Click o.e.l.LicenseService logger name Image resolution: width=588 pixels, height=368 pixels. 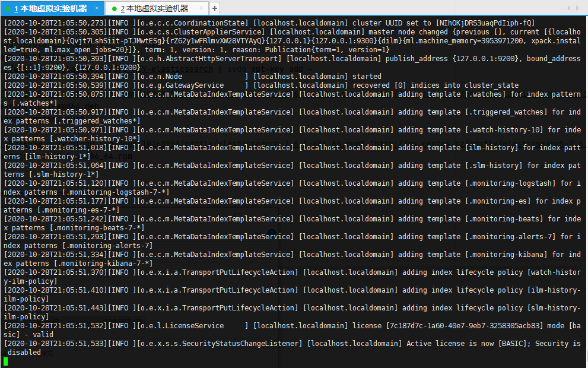[182, 326]
